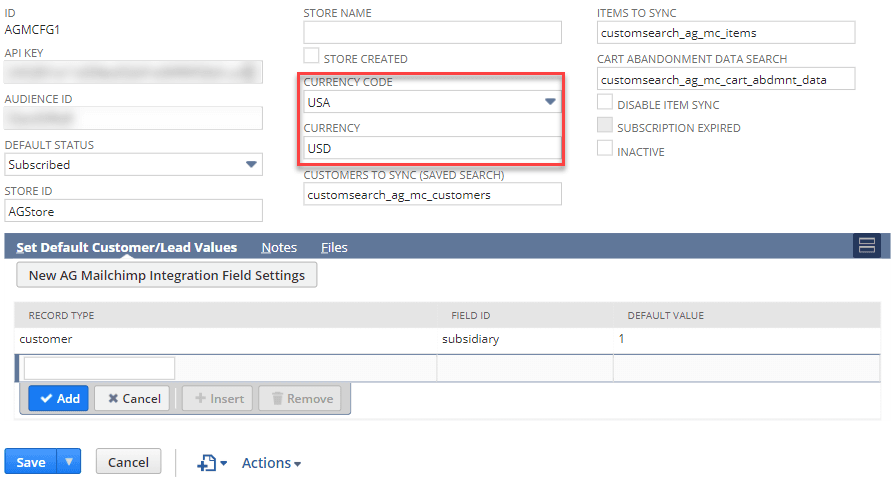The height and width of the screenshot is (481, 895).
Task: Switch to the Notes subtab
Action: coord(279,247)
